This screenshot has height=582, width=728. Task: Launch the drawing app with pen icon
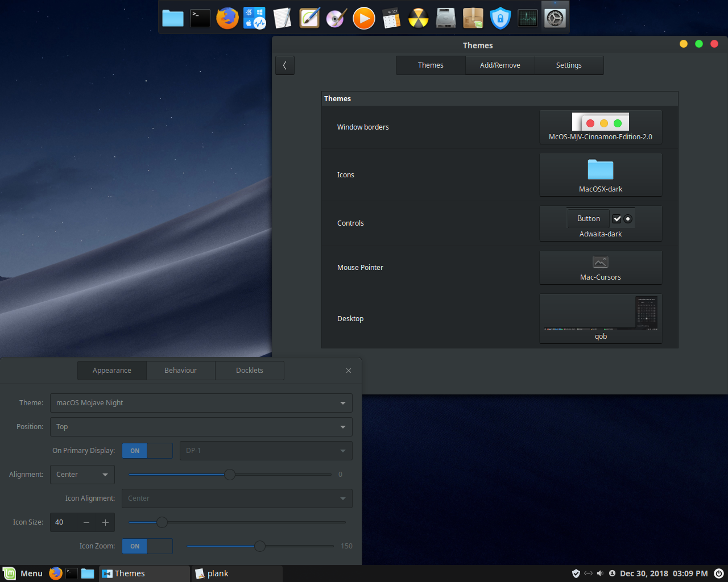tap(309, 18)
